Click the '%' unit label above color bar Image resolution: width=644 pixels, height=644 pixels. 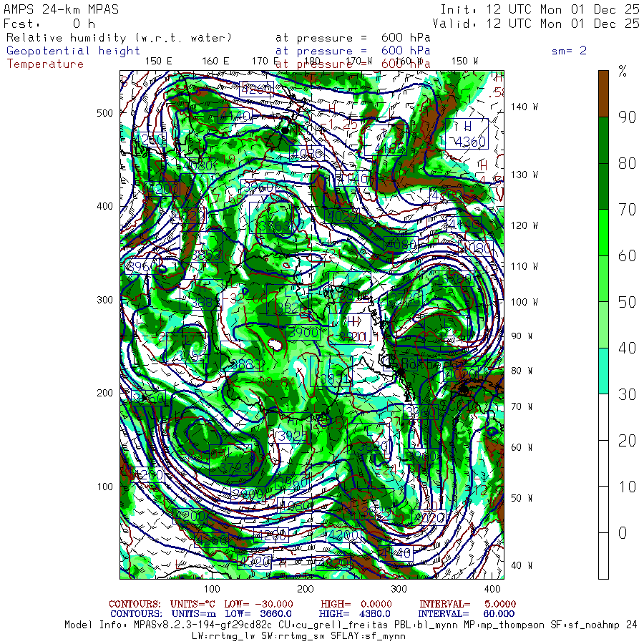(623, 72)
